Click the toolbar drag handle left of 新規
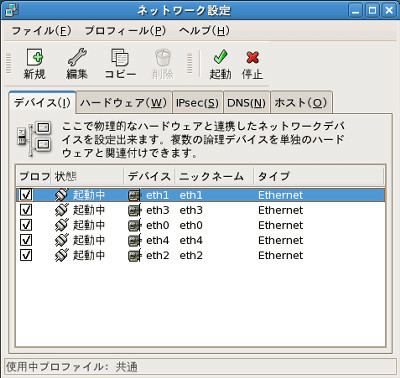400x378 pixels. click(x=9, y=63)
